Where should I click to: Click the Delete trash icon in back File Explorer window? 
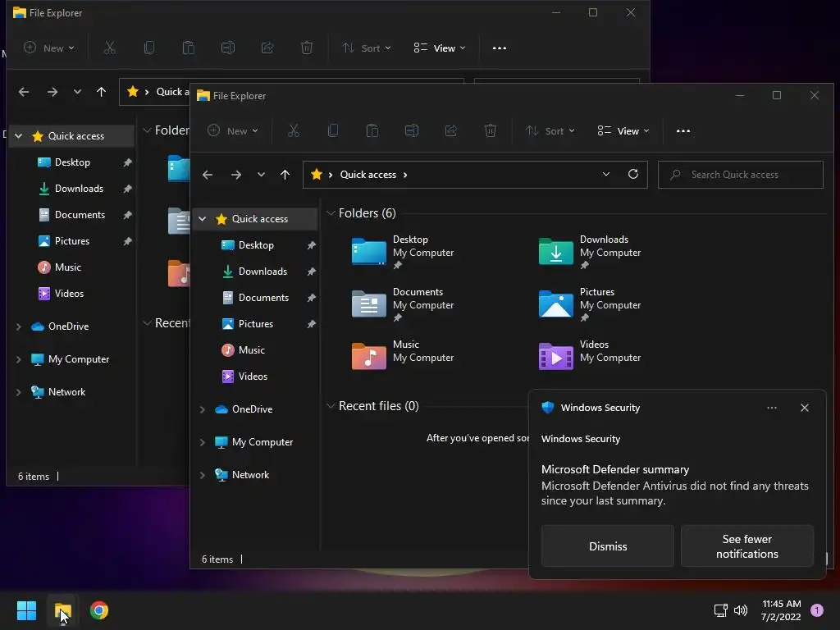pos(307,48)
